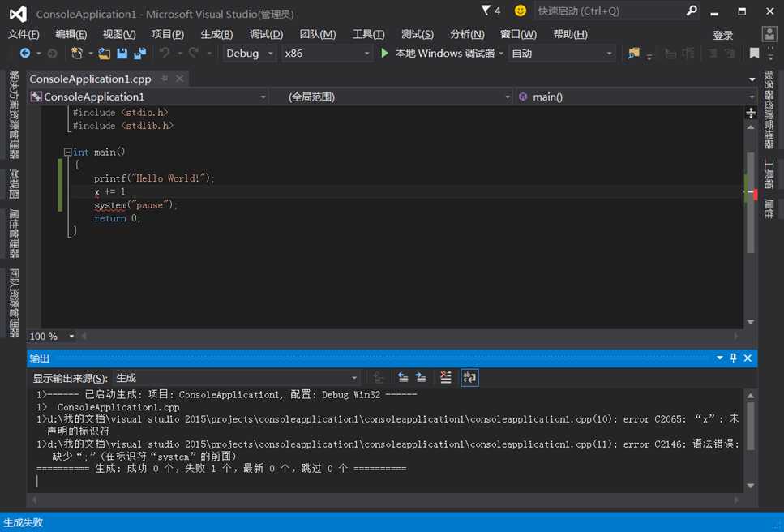Collapse the main function code block
This screenshot has height=532, width=784.
[x=68, y=152]
